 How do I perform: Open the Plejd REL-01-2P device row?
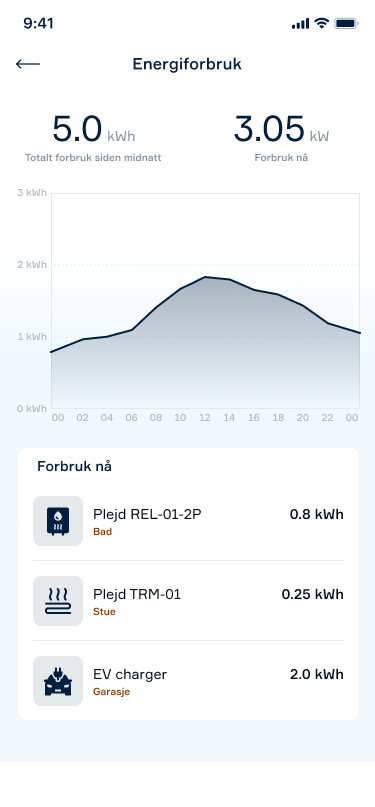pyautogui.click(x=188, y=521)
